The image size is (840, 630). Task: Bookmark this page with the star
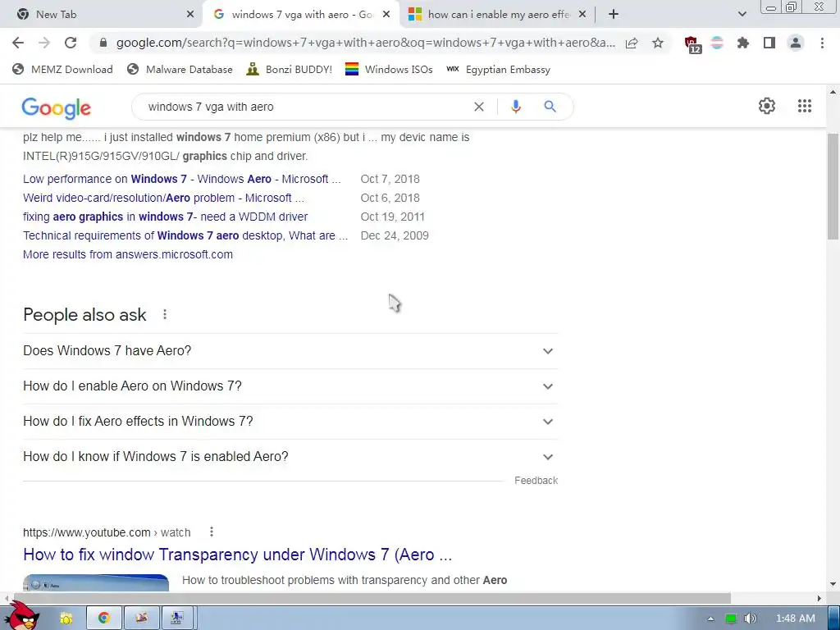pyautogui.click(x=658, y=43)
